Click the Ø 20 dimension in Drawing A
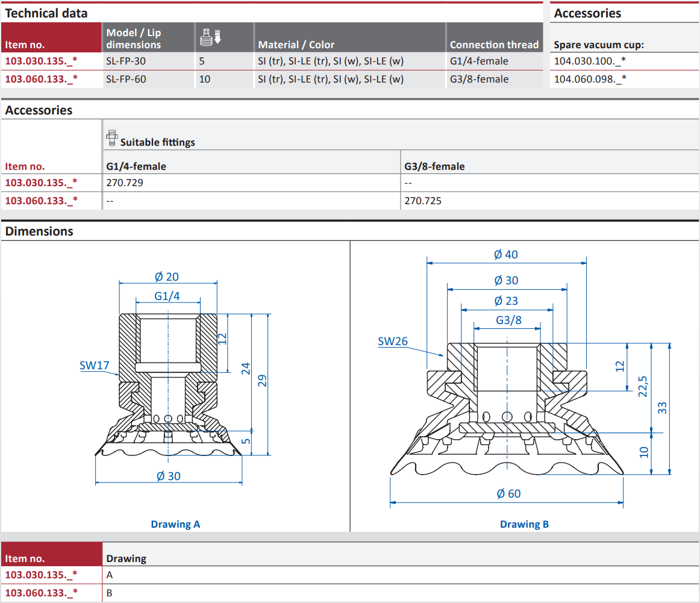The image size is (700, 603). tap(167, 277)
